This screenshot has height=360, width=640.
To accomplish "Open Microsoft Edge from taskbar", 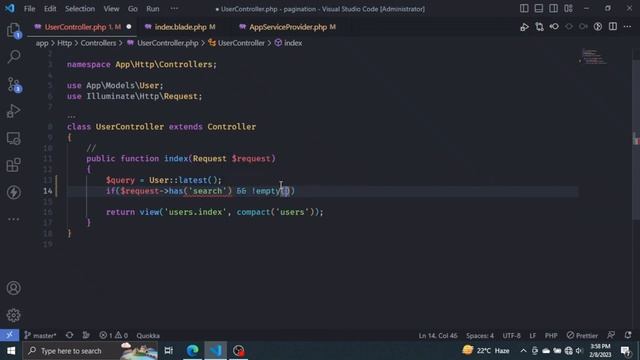I will [192, 351].
